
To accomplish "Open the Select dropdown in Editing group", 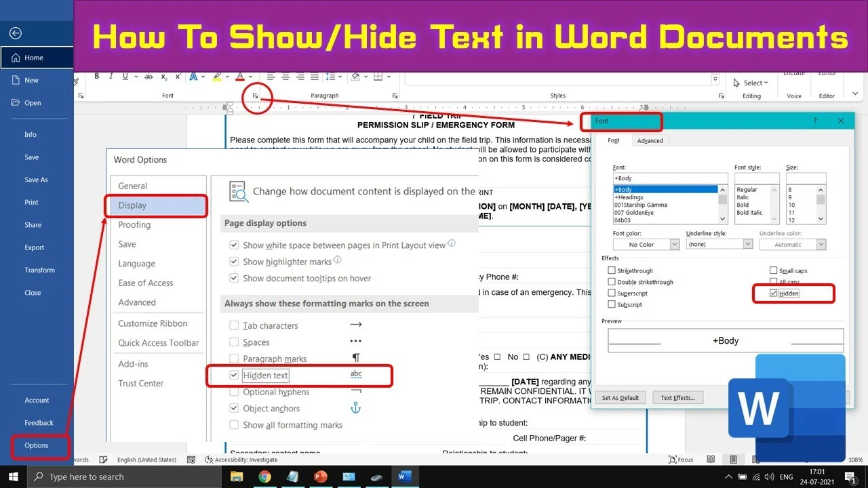I will 752,83.
